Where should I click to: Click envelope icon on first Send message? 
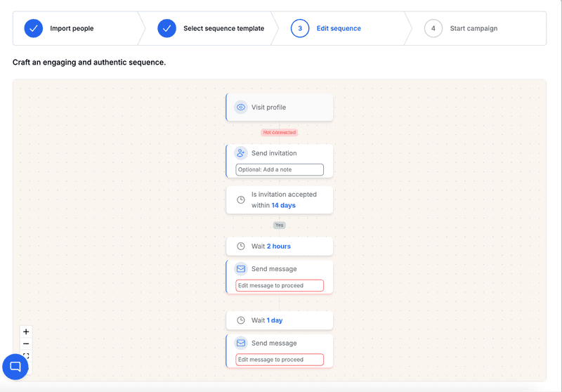coord(241,269)
